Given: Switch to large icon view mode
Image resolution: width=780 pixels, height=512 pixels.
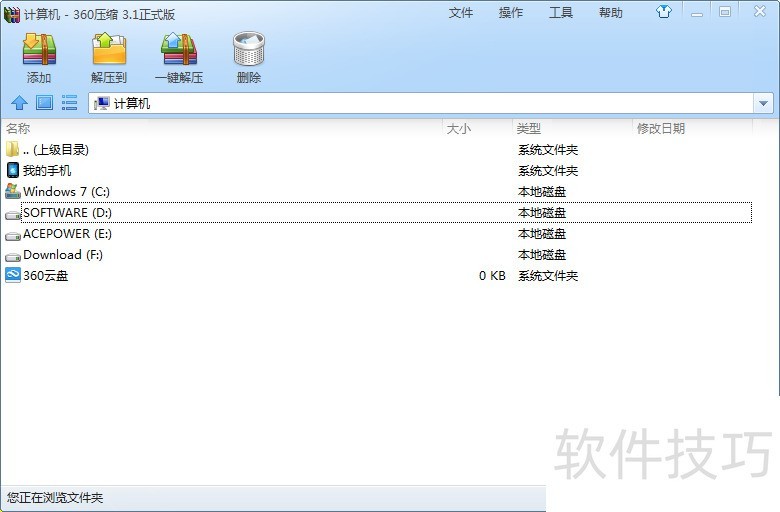Looking at the screenshot, I should pyautogui.click(x=44, y=103).
